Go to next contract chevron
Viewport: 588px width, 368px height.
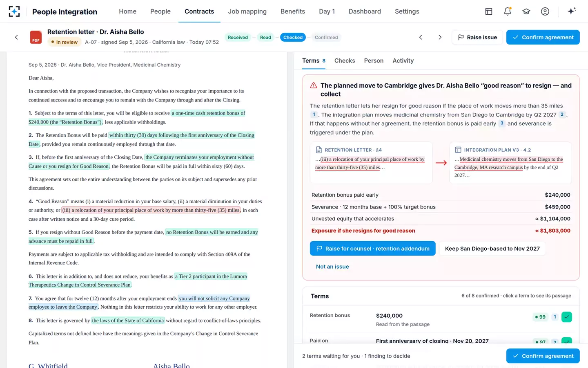pyautogui.click(x=440, y=37)
